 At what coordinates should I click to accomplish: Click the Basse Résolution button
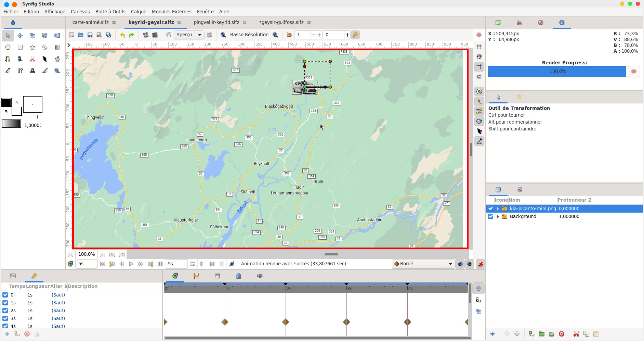coord(249,35)
